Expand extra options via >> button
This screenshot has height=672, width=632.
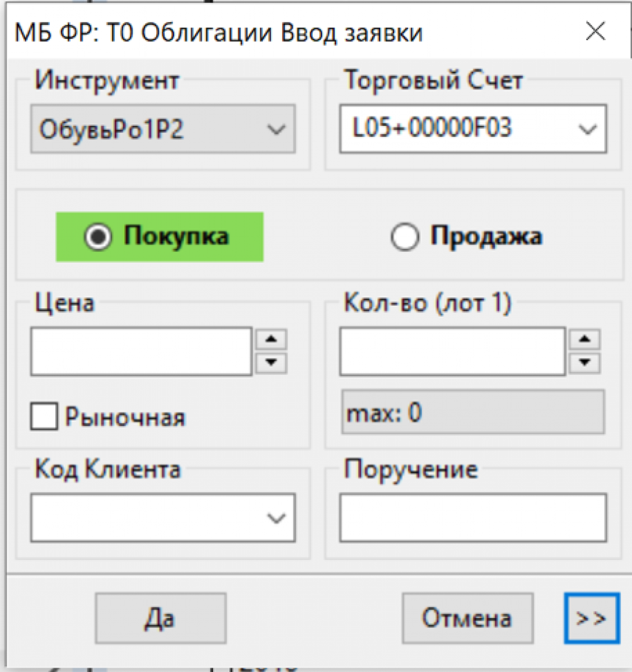click(x=591, y=618)
